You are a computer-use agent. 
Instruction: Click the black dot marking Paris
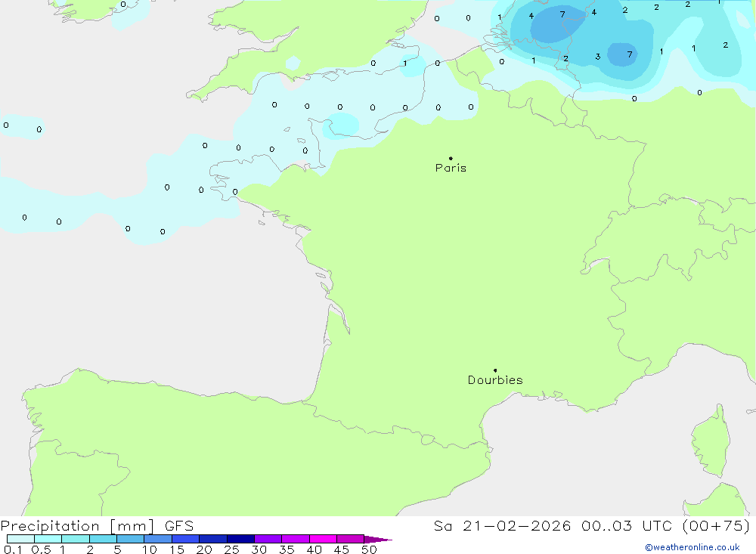[x=451, y=158]
